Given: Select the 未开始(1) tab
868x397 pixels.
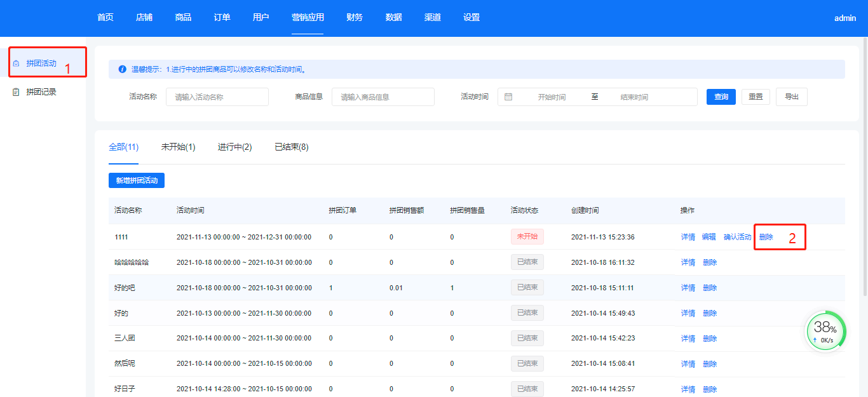Looking at the screenshot, I should tap(178, 147).
